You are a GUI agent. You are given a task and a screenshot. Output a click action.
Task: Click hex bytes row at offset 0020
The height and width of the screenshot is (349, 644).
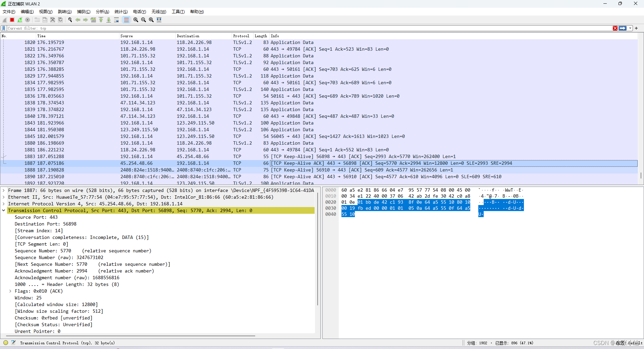click(406, 202)
